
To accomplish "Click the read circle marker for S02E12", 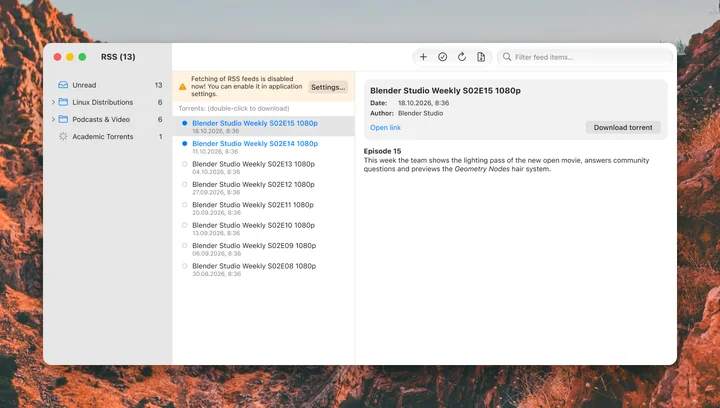I will (x=185, y=184).
